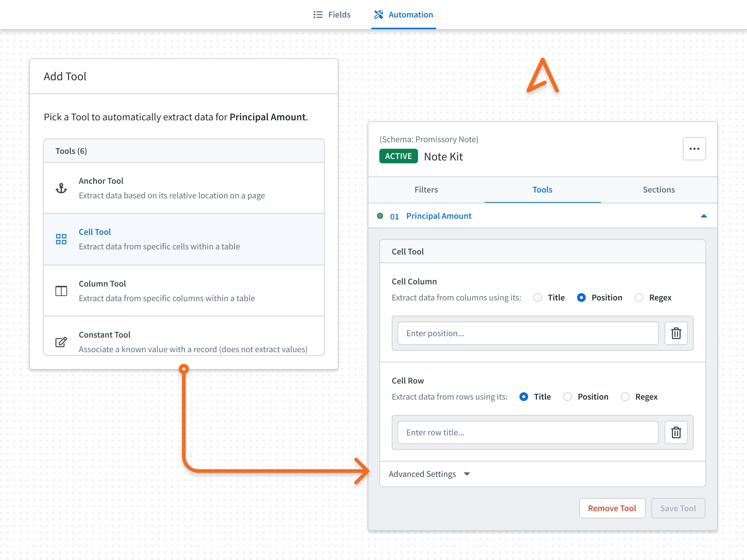747x560 pixels.
Task: Delete the Cell Column position entry
Action: tap(676, 333)
